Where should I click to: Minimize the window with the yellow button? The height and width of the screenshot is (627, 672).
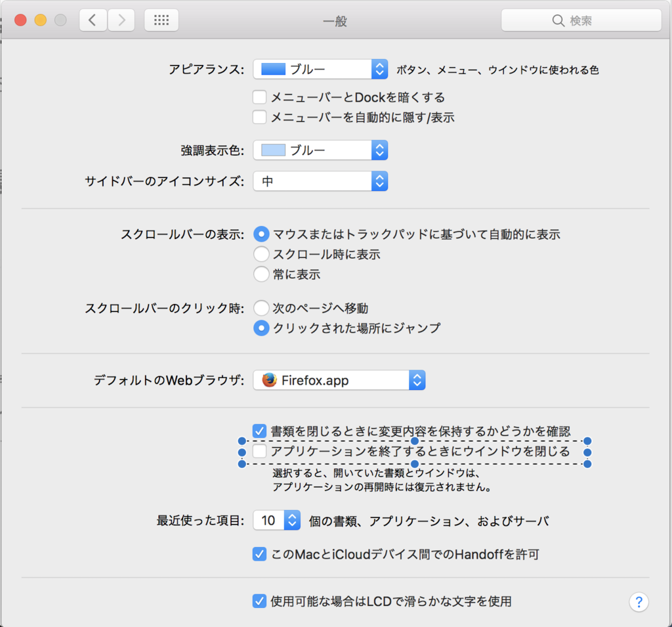click(41, 20)
